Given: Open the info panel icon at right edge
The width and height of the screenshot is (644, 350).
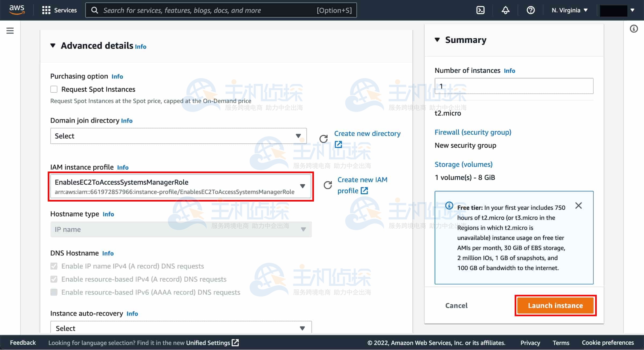Looking at the screenshot, I should point(634,29).
